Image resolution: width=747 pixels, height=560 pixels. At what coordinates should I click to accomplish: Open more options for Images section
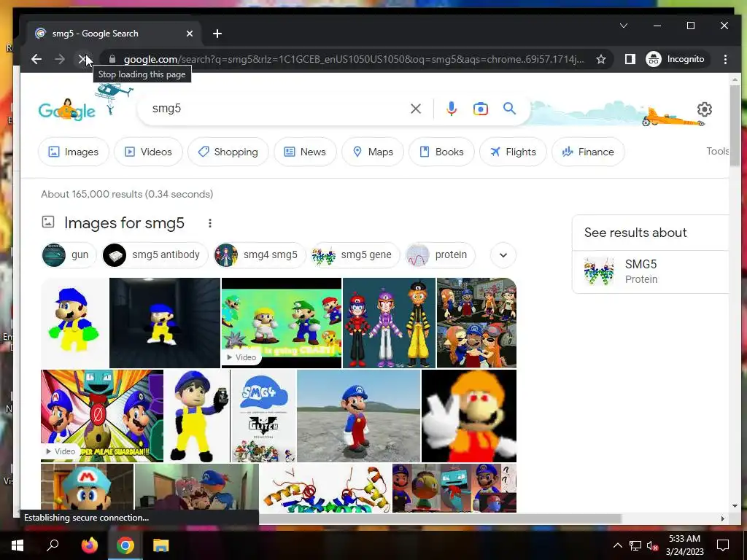[x=209, y=223]
